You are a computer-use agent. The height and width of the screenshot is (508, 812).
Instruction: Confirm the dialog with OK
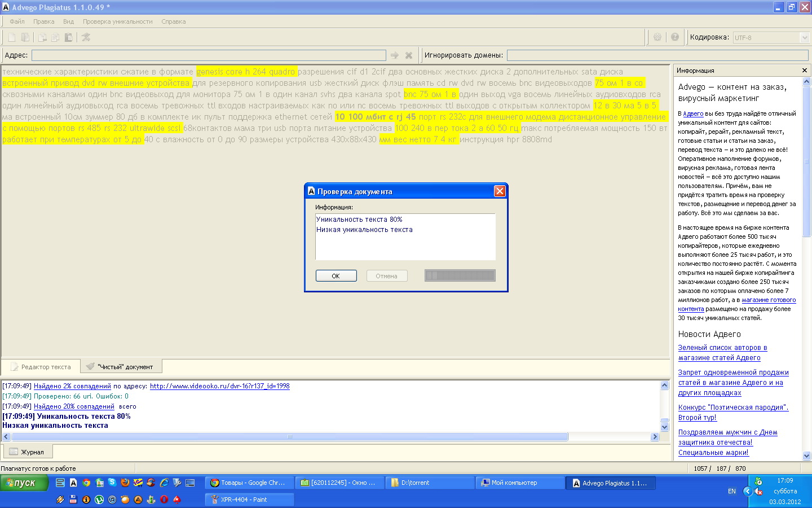336,276
